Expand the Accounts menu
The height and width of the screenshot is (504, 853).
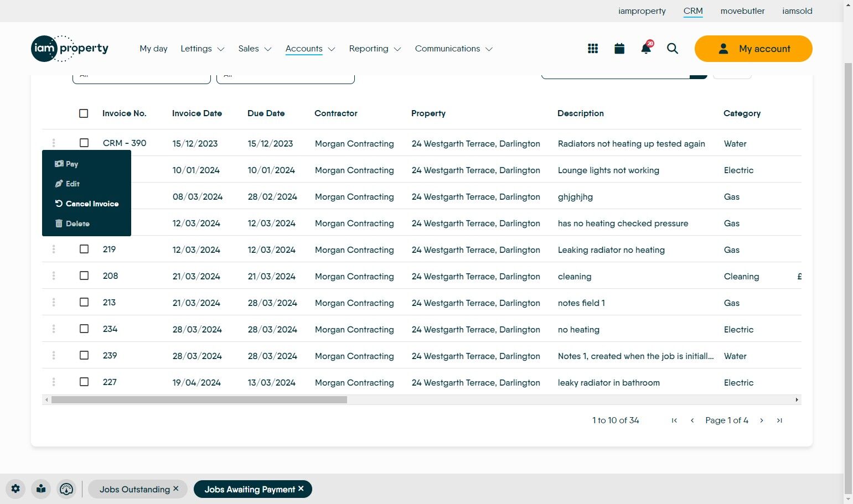point(311,49)
